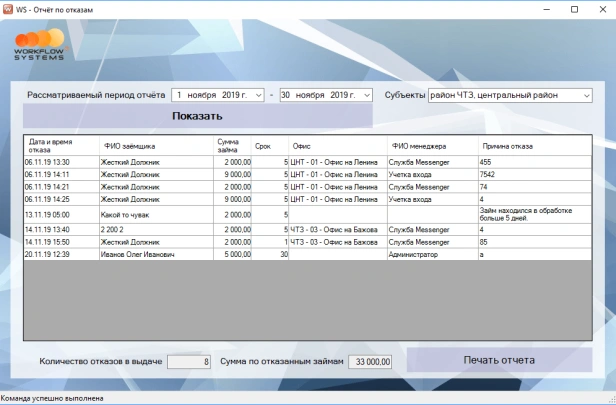Open the end date calendar dropdown
Image resolution: width=616 pixels, height=405 pixels.
pyautogui.click(x=365, y=95)
